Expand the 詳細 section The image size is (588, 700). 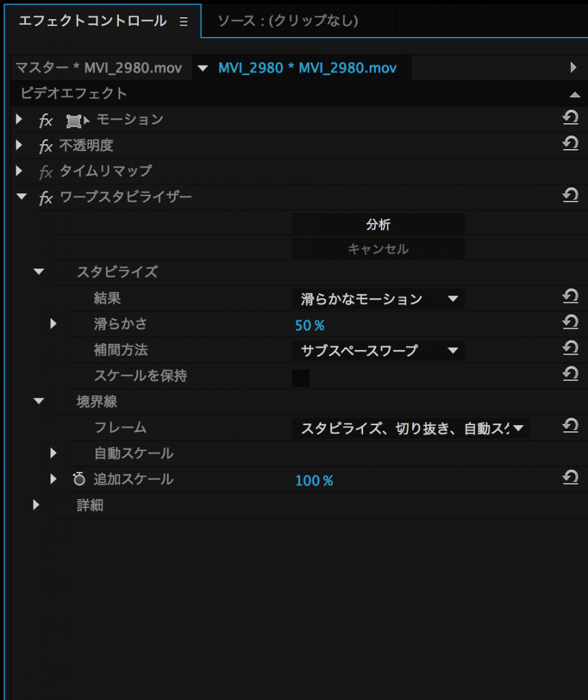(x=36, y=505)
